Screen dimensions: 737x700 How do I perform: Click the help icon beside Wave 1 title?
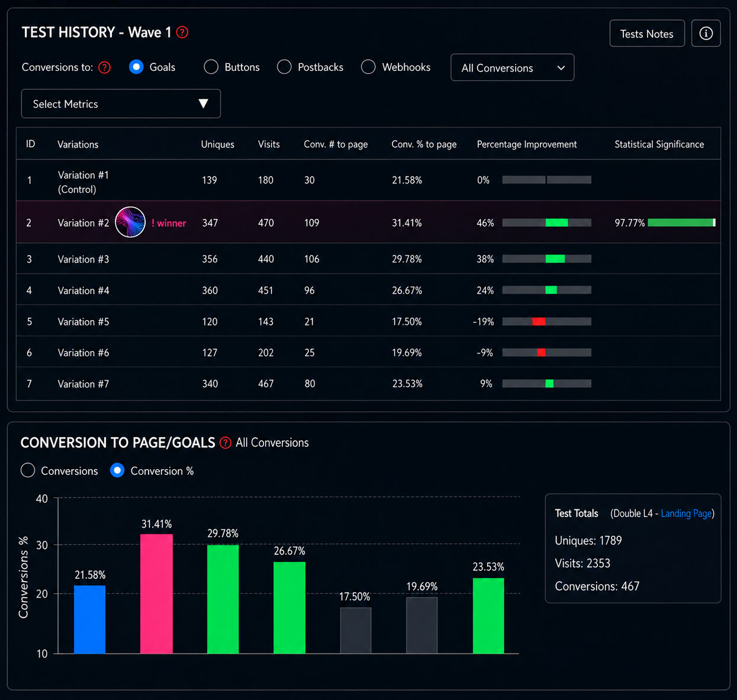click(x=182, y=33)
